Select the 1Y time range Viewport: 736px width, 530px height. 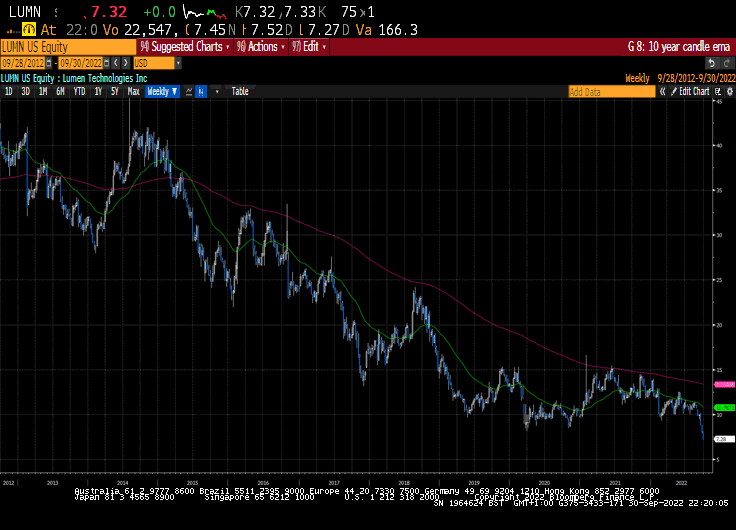pyautogui.click(x=98, y=92)
